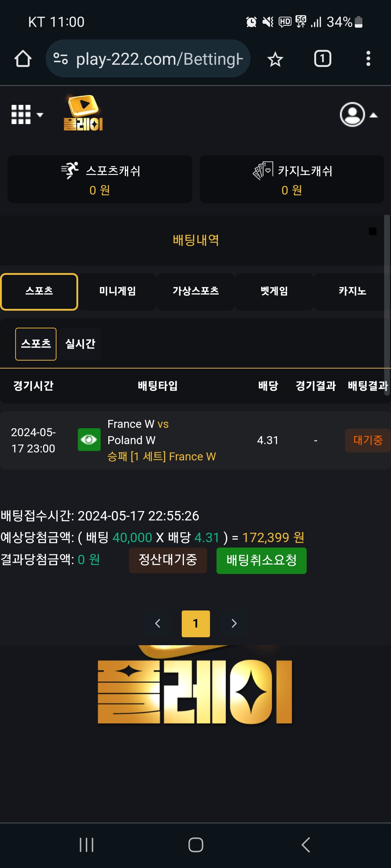Viewport: 391px width, 868px height.
Task: Open the 스포츠캐쉬 balance card
Action: coord(100,179)
